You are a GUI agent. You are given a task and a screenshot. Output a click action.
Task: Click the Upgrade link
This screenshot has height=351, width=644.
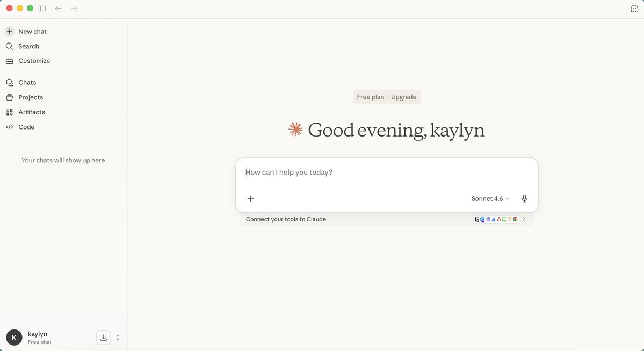click(403, 97)
